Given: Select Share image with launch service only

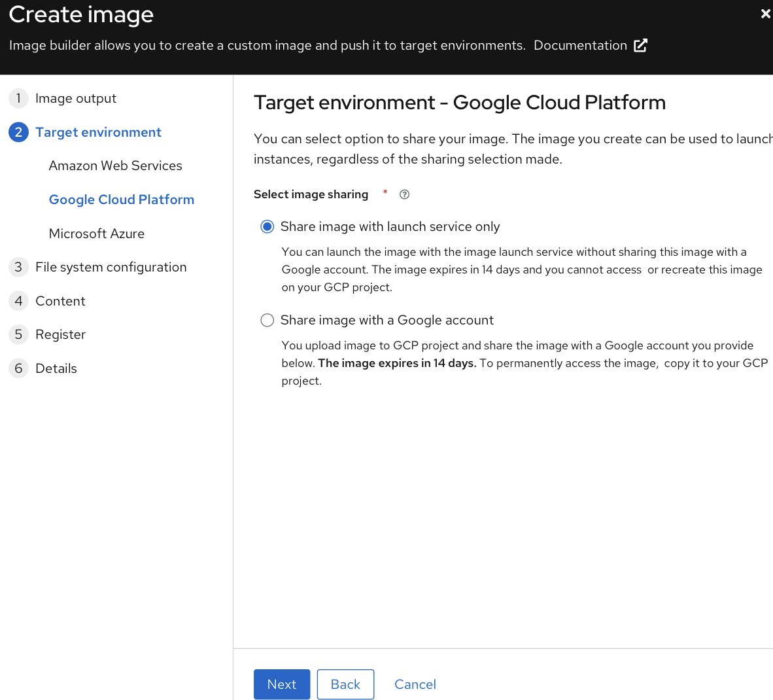Looking at the screenshot, I should click(x=267, y=227).
